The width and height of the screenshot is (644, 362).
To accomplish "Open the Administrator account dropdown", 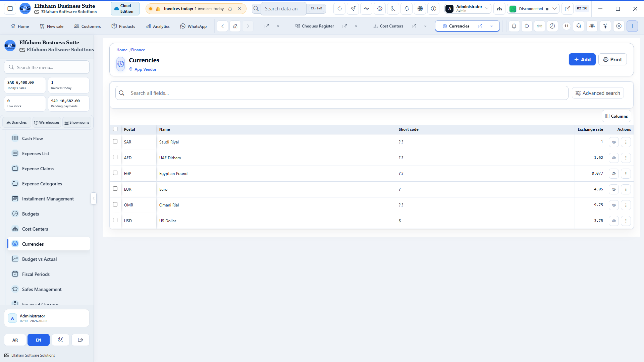I will 468,9.
